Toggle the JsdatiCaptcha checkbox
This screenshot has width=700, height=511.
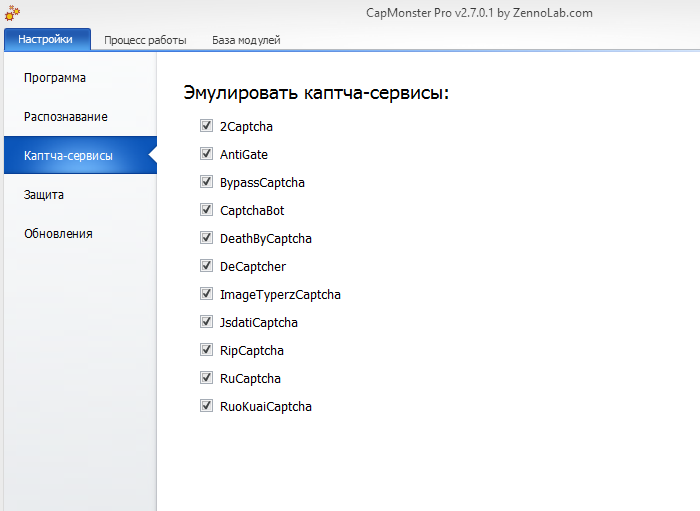206,322
